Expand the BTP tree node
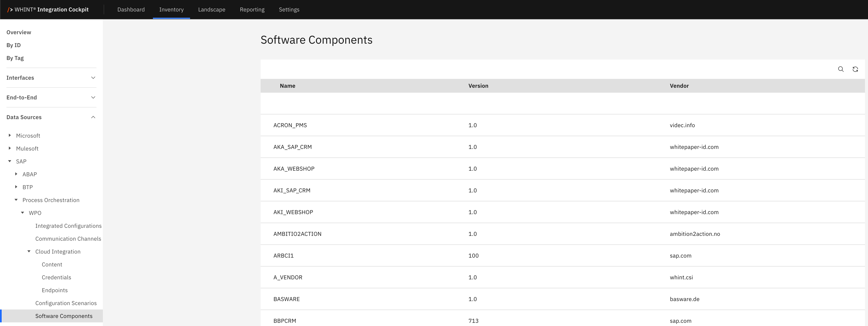The height and width of the screenshot is (326, 868). click(16, 187)
